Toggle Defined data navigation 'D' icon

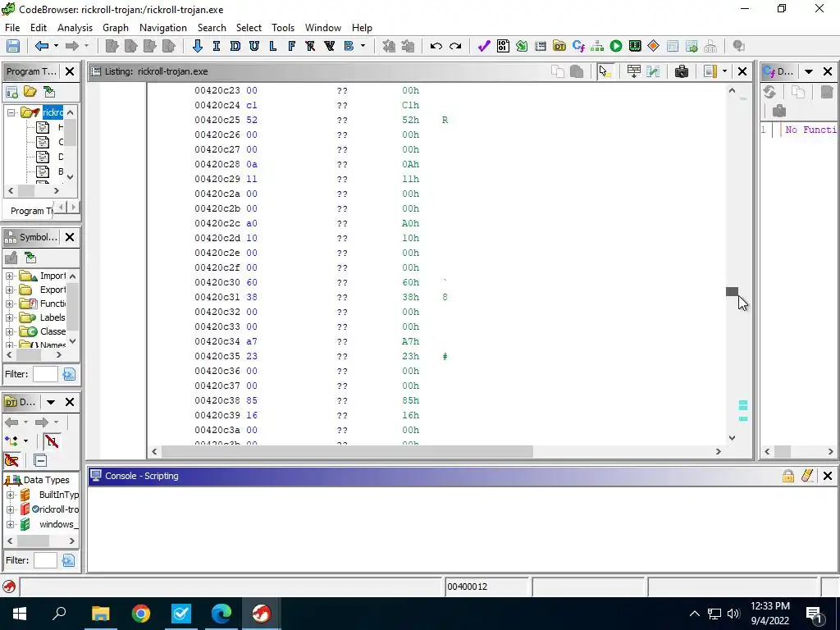click(235, 46)
